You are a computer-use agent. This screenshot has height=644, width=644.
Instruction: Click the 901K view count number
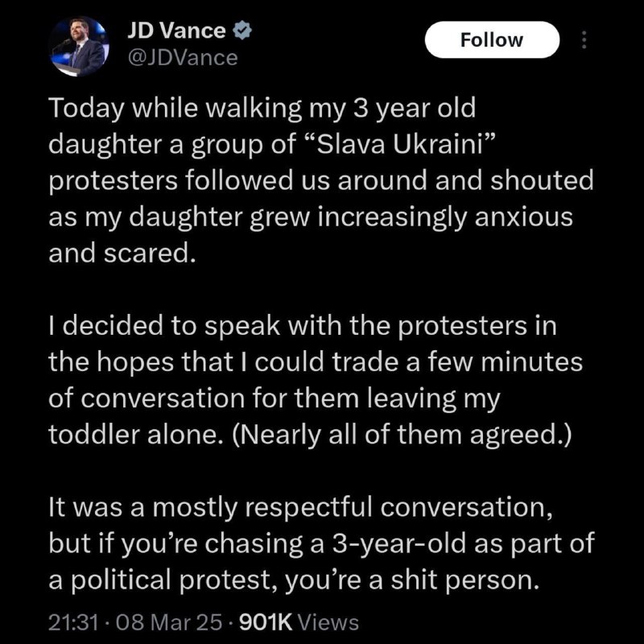coord(266,621)
